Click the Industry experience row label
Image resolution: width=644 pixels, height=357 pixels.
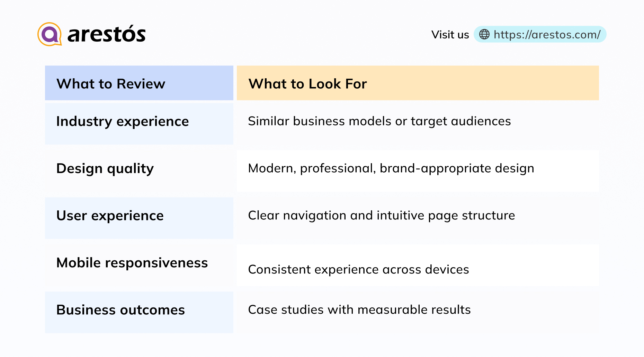pyautogui.click(x=123, y=121)
